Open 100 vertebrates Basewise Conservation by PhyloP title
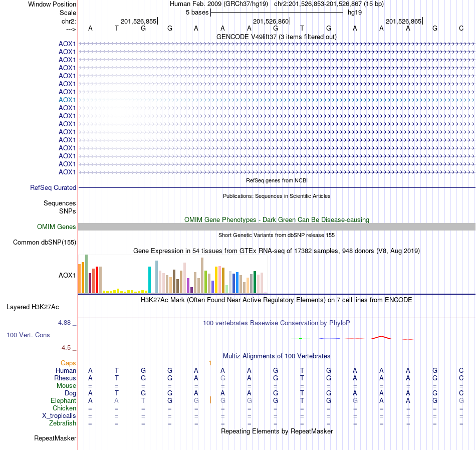This screenshot has width=476, height=450. coord(276,323)
